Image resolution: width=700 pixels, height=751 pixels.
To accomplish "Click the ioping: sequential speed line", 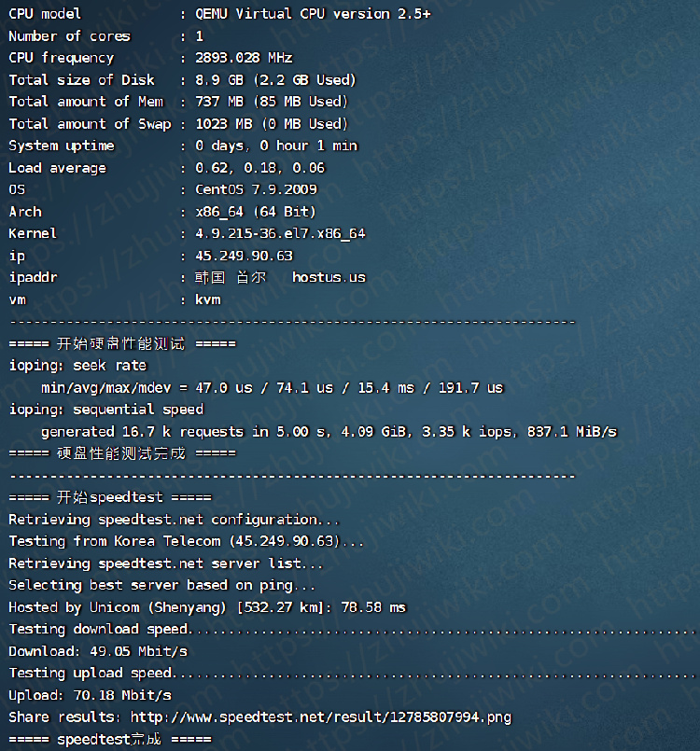I will point(106,410).
